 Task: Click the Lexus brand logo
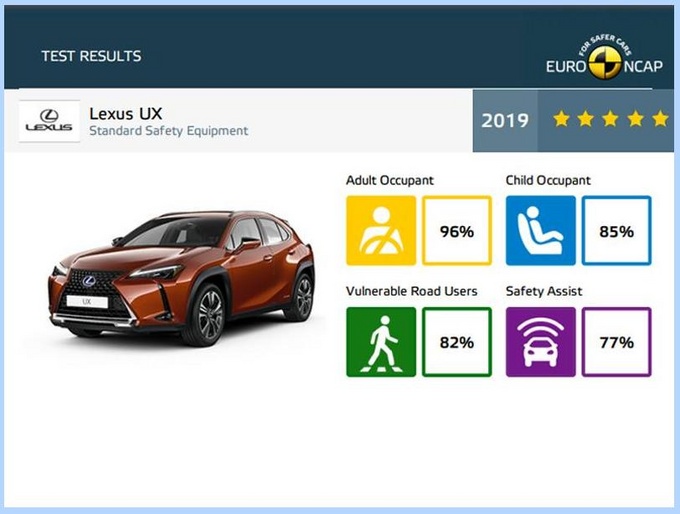click(x=49, y=121)
